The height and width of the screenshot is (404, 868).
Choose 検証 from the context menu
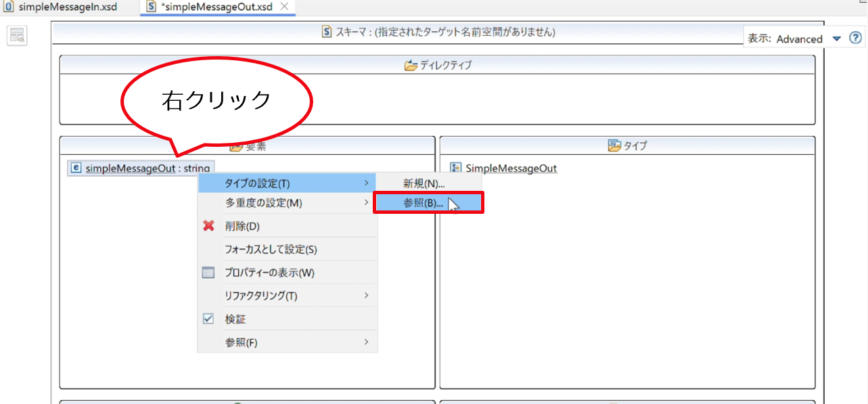[x=287, y=319]
